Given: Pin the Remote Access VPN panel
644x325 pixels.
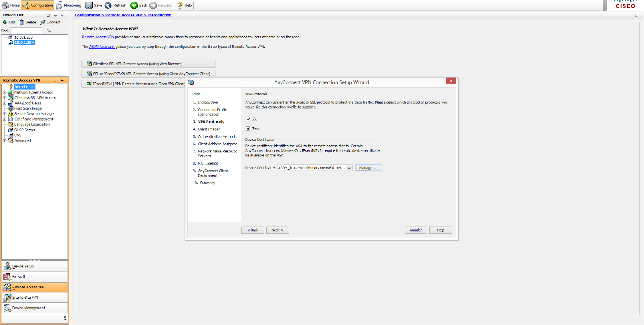Looking at the screenshot, I should tap(62, 80).
